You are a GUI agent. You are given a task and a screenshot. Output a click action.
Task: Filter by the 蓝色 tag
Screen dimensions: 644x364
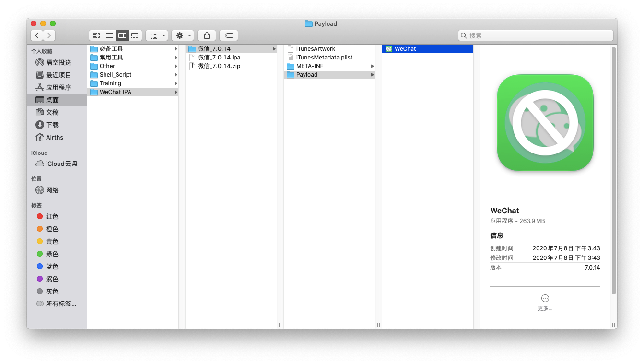click(x=57, y=266)
